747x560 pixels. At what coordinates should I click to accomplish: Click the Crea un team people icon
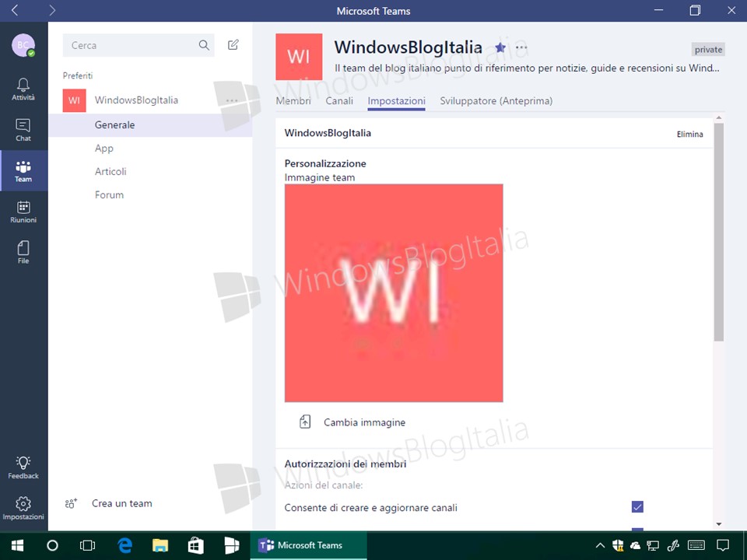click(71, 503)
